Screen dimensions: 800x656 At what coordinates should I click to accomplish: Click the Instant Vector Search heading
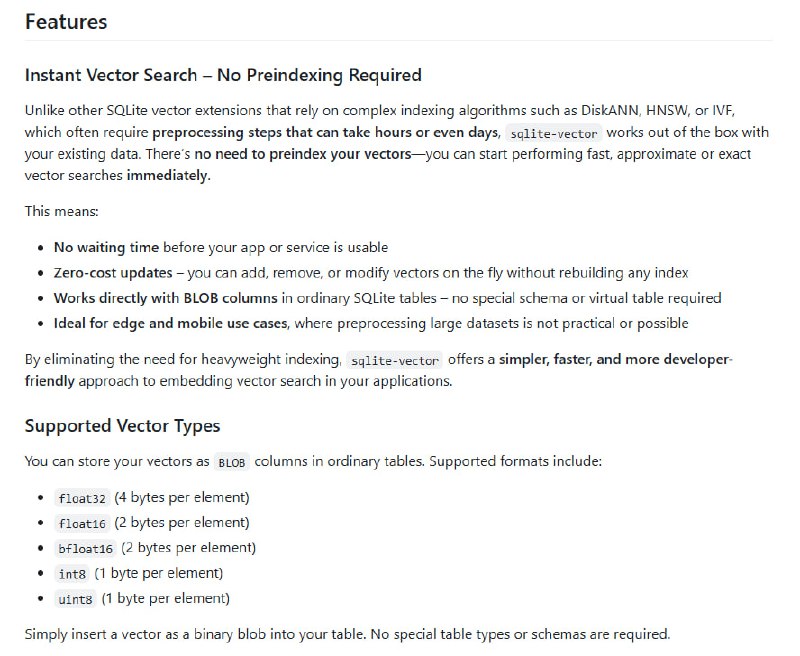(x=223, y=75)
